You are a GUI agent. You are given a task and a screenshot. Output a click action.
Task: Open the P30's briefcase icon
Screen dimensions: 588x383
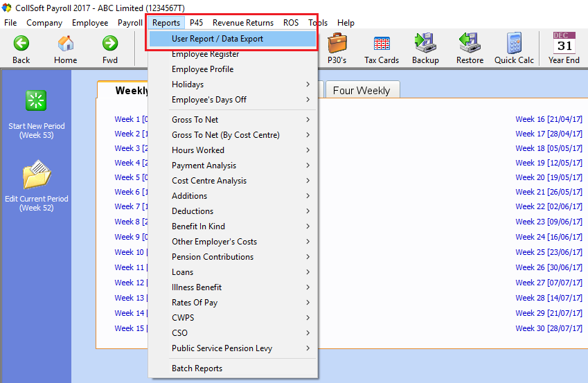click(337, 44)
